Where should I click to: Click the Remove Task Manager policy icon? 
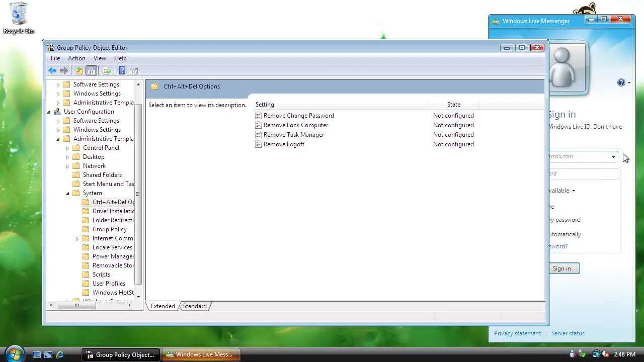[x=258, y=135]
